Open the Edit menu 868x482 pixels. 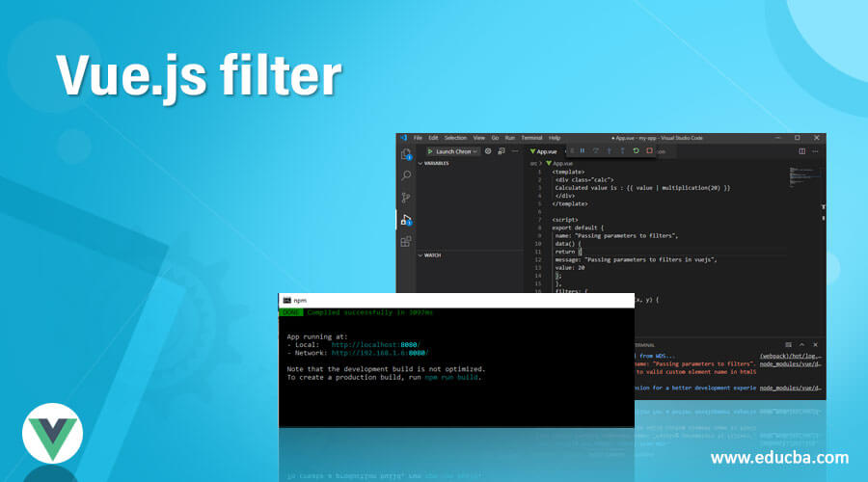point(433,138)
